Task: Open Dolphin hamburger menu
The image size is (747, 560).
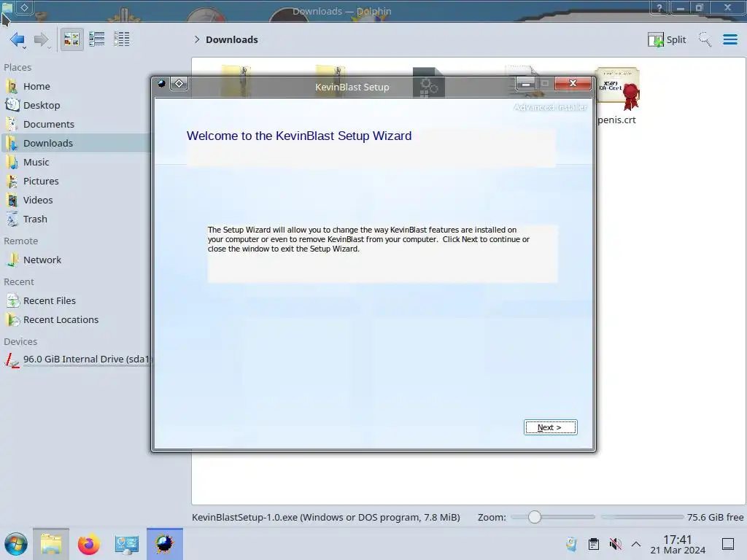Action: [x=729, y=39]
